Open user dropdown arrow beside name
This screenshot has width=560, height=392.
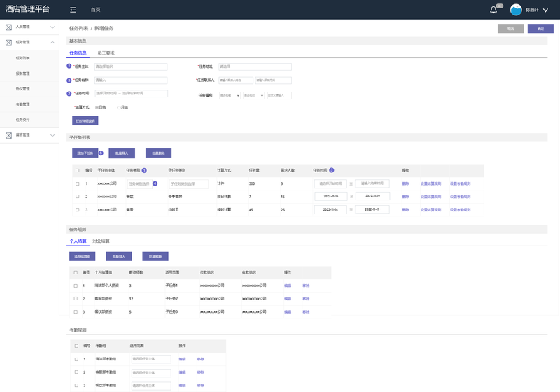coord(545,10)
